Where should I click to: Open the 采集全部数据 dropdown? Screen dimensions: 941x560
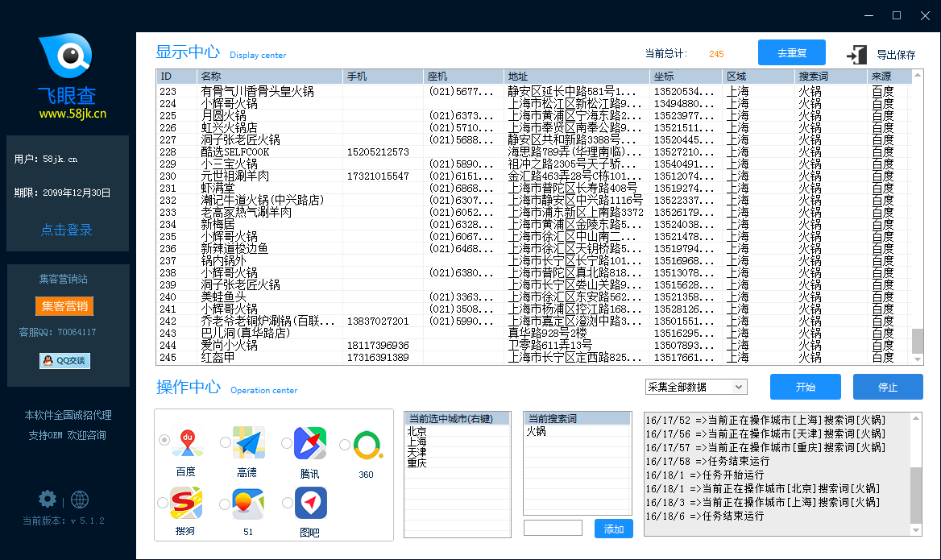click(x=696, y=387)
